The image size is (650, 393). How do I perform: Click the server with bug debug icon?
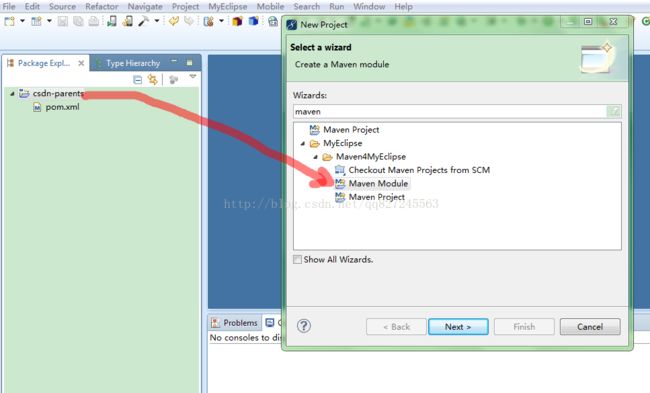tap(209, 21)
